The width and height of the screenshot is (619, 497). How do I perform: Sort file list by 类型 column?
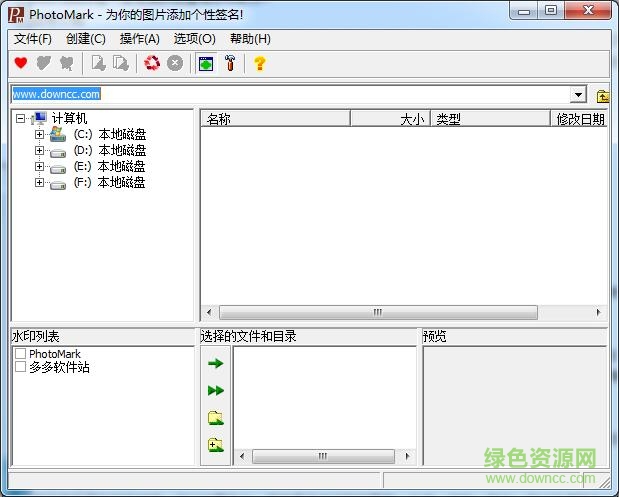[x=490, y=118]
